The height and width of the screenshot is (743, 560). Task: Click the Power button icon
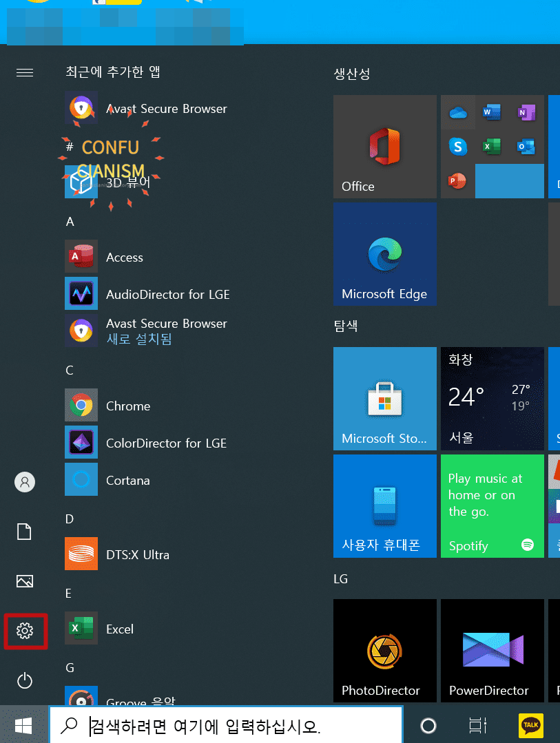tap(25, 681)
